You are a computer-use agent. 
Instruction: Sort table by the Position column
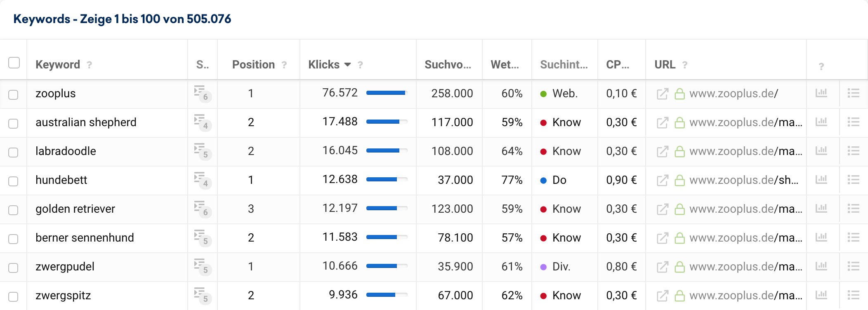point(253,65)
